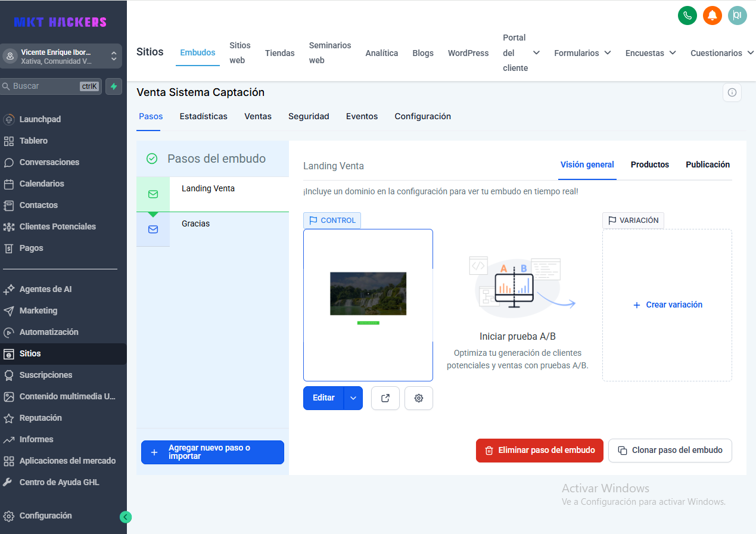756x534 pixels.
Task: Open the Formularios dropdown
Action: point(582,52)
